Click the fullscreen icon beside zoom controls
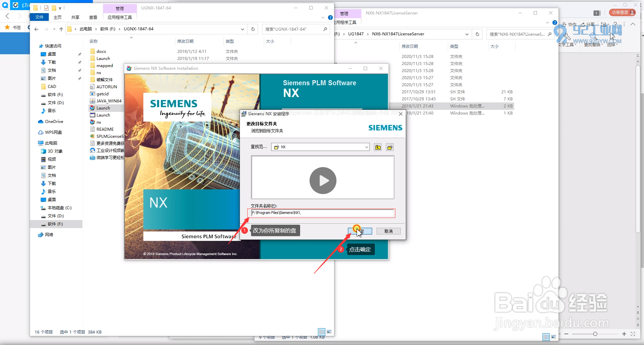The image size is (644, 345). 633,334
